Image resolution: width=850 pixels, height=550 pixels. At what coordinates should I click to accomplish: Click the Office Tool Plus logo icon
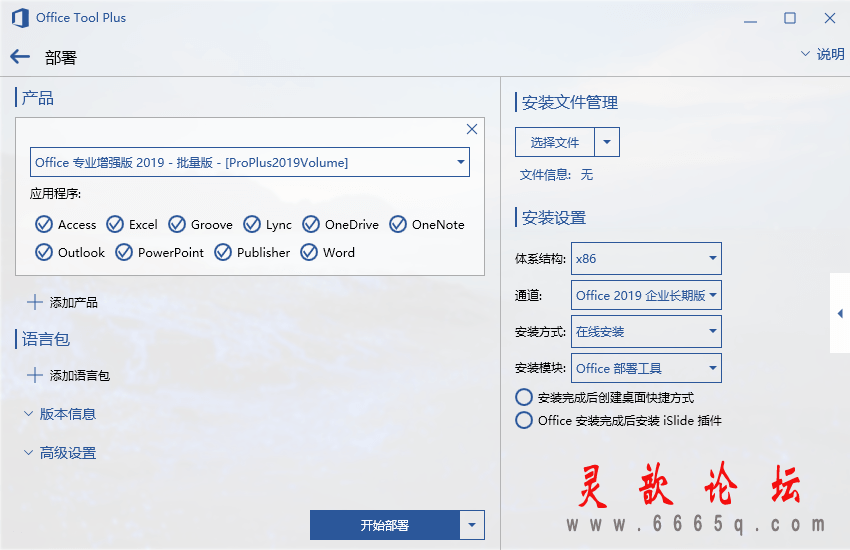[20, 18]
